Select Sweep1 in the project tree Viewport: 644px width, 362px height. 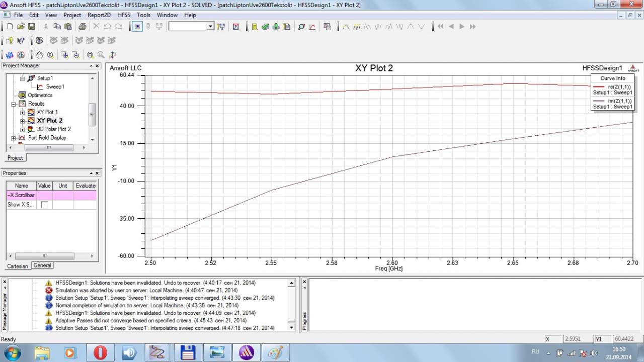pos(55,86)
